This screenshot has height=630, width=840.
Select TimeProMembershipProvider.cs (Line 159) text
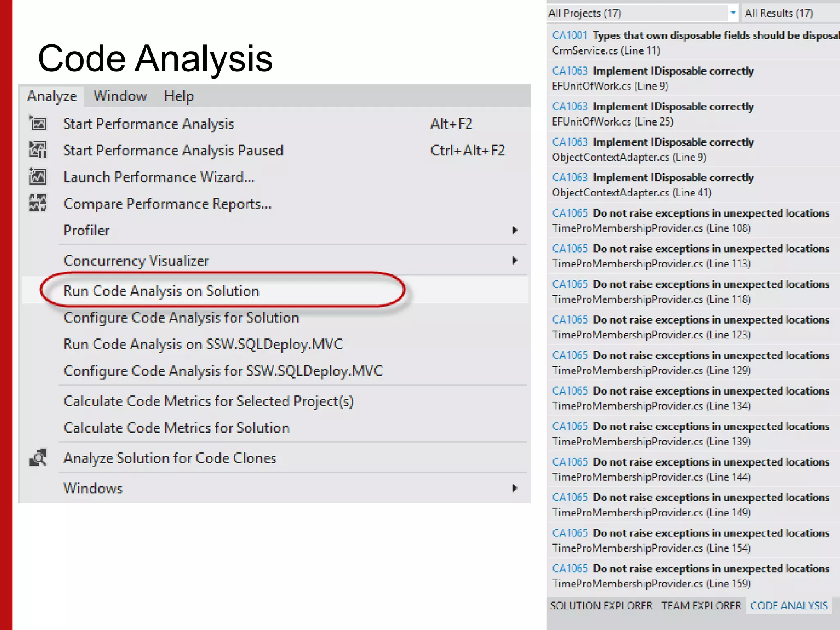[x=651, y=584]
